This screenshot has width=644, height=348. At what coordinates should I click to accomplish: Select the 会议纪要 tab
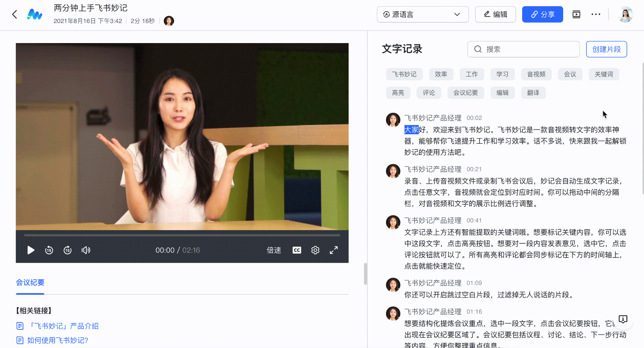tap(30, 283)
